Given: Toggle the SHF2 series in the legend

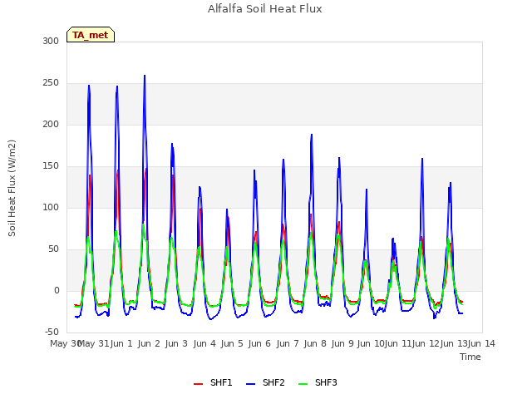Looking at the screenshot, I should pyautogui.click(x=265, y=382).
